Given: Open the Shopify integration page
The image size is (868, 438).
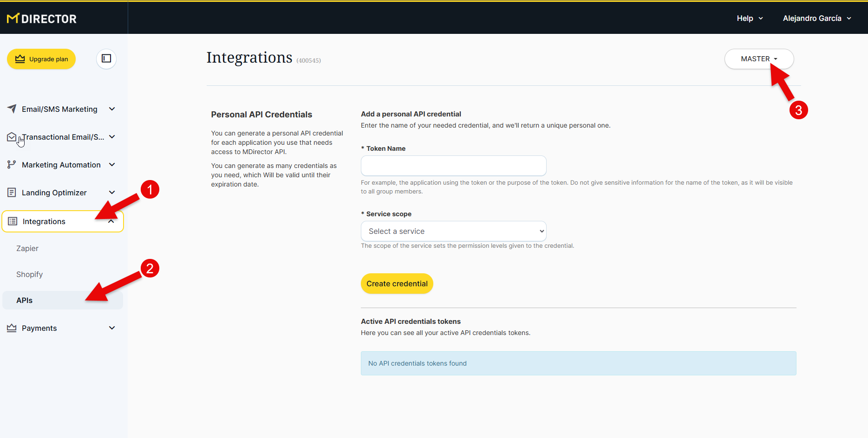Looking at the screenshot, I should (x=29, y=274).
